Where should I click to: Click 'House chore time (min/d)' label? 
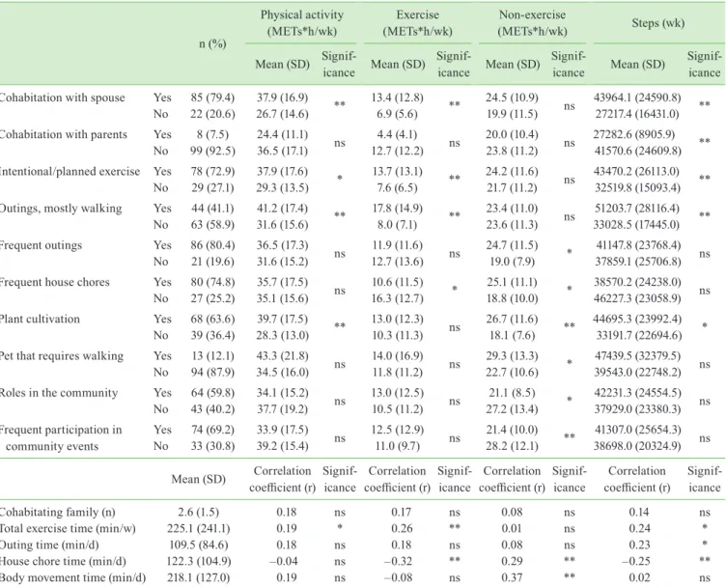63,562
